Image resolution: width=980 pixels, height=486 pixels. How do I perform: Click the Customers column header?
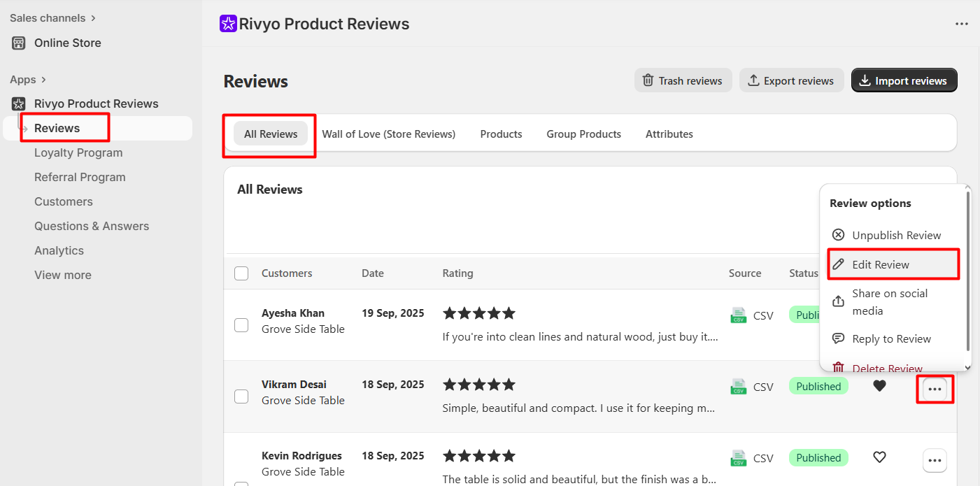click(x=287, y=273)
